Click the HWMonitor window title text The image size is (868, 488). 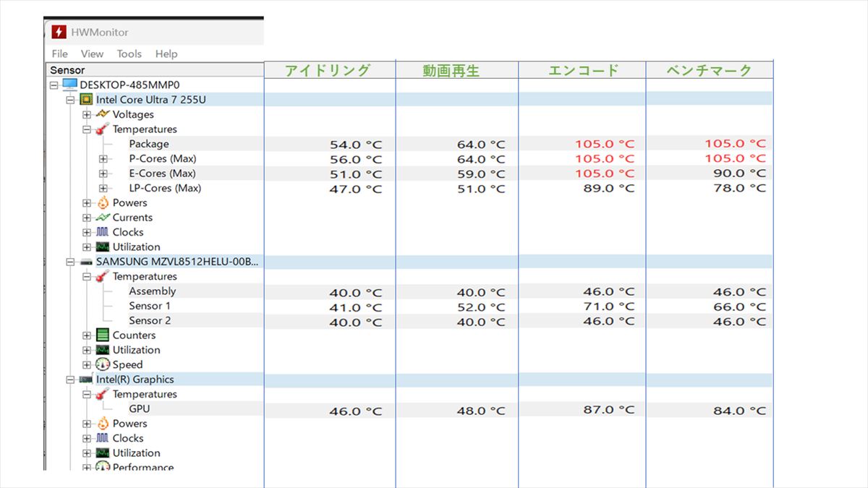(100, 33)
